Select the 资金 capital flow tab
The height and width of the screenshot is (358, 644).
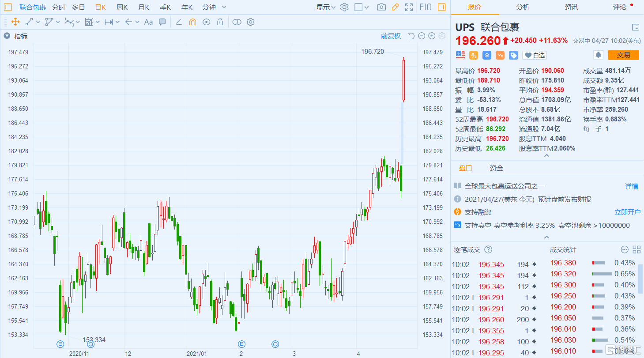(496, 168)
